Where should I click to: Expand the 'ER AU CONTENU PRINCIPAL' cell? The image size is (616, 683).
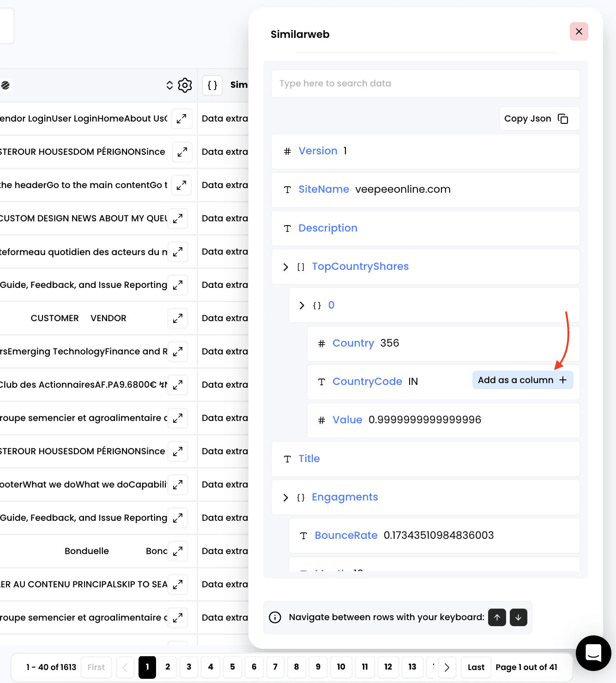pyautogui.click(x=178, y=585)
